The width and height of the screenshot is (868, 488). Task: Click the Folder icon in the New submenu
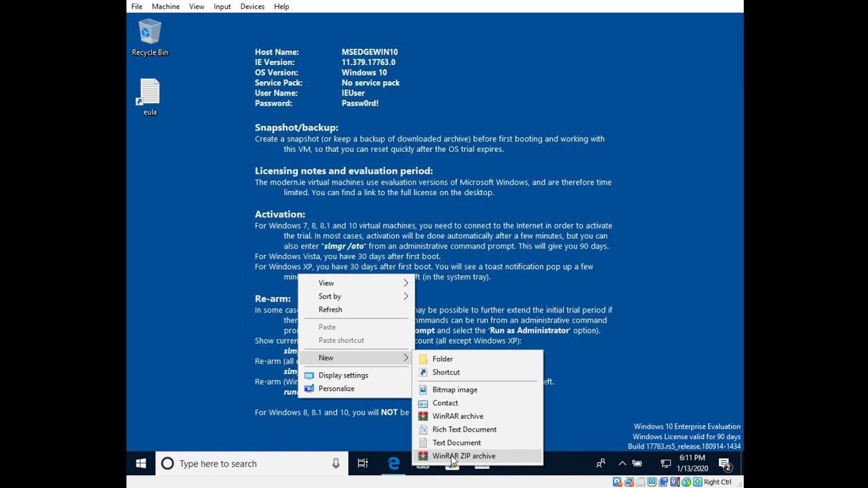423,359
